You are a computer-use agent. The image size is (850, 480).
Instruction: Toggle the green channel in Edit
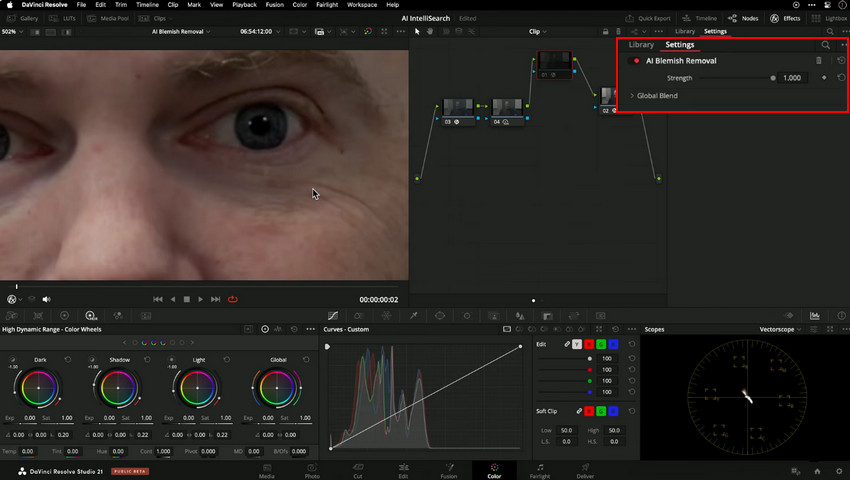point(601,344)
